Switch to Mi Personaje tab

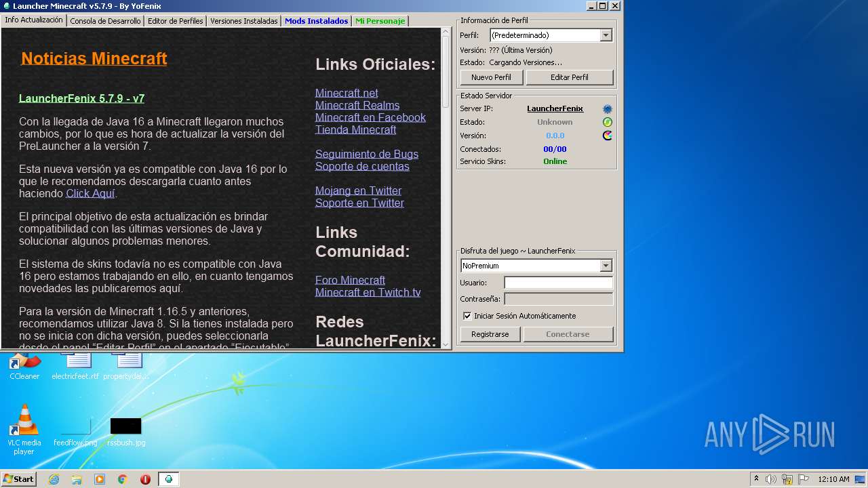tap(380, 21)
